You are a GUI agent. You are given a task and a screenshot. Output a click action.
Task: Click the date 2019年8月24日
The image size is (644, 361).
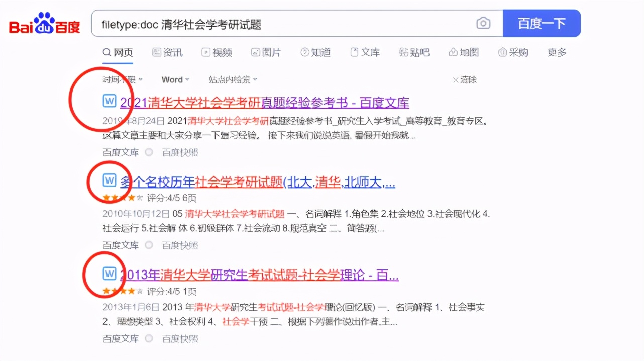coord(133,121)
